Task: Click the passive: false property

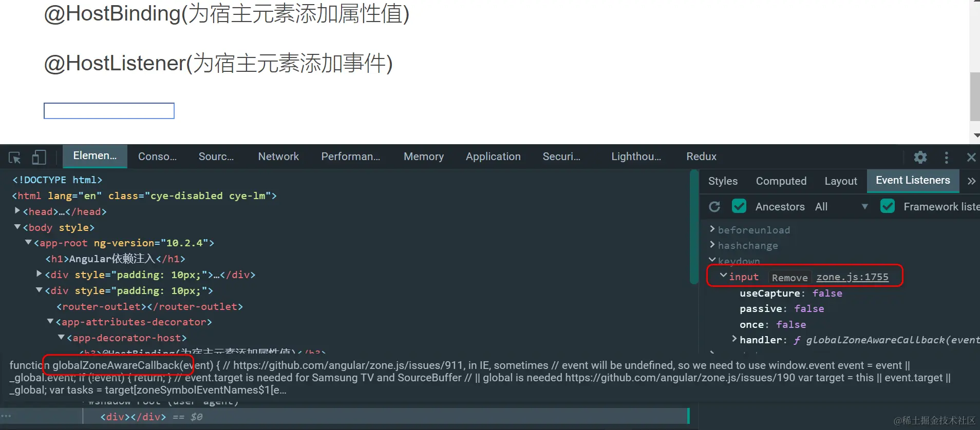Action: [781, 308]
